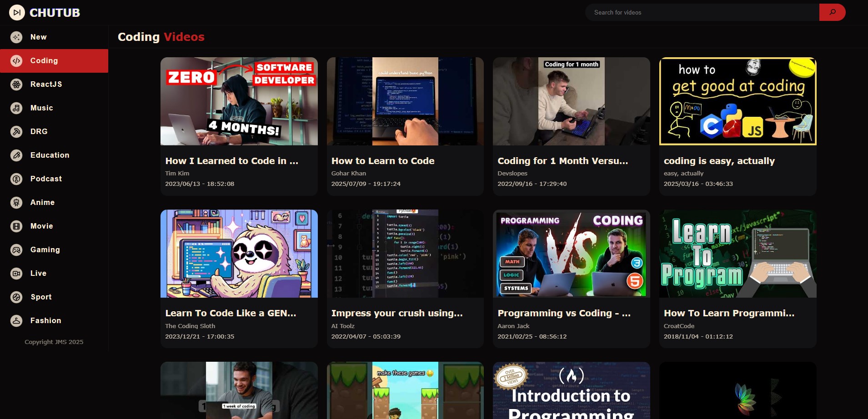Click the CHUTUB play logo icon
Viewport: 868px width, 419px height.
pos(17,13)
